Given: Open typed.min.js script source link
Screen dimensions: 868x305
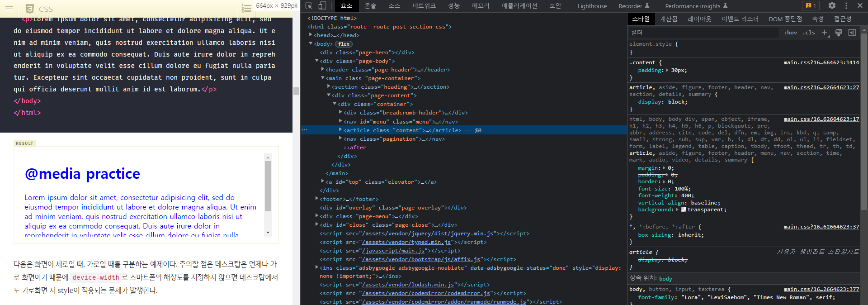Looking at the screenshot, I should pos(406,242).
